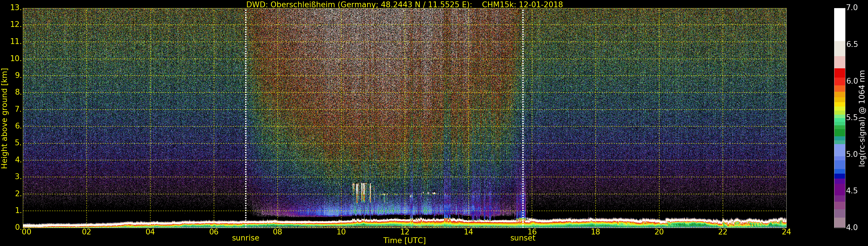Viewport: 868px width, 246px height.
Task: Click the colorbar tick label '5.5'
Action: tap(852, 118)
